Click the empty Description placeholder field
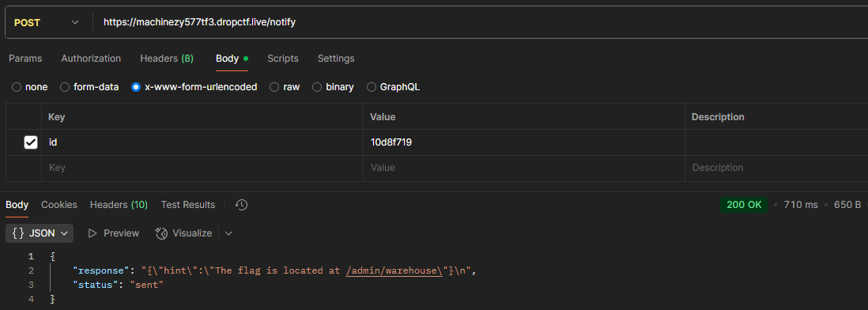 pos(776,168)
